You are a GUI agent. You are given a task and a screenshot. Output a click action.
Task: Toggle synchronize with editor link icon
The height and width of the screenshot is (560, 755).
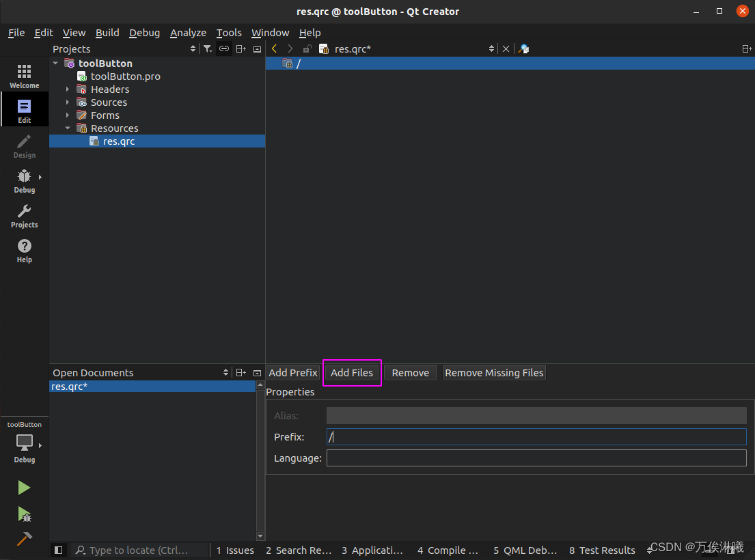click(x=224, y=48)
